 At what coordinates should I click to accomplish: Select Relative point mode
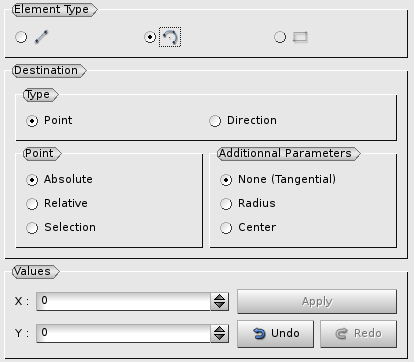click(57, 203)
